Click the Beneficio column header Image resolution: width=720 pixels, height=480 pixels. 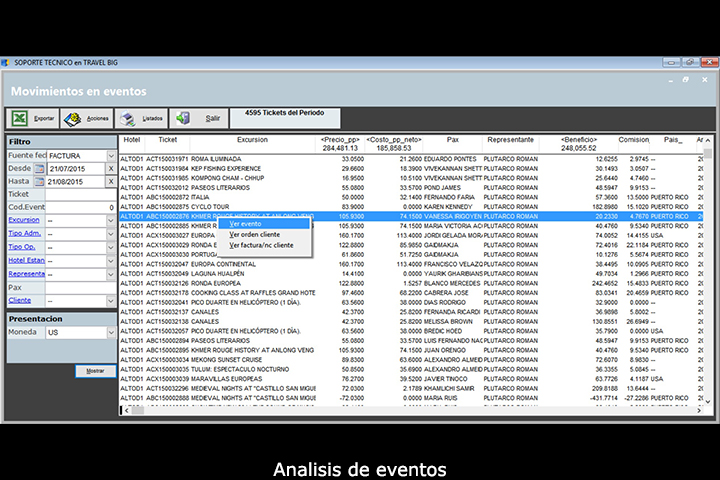(x=578, y=140)
